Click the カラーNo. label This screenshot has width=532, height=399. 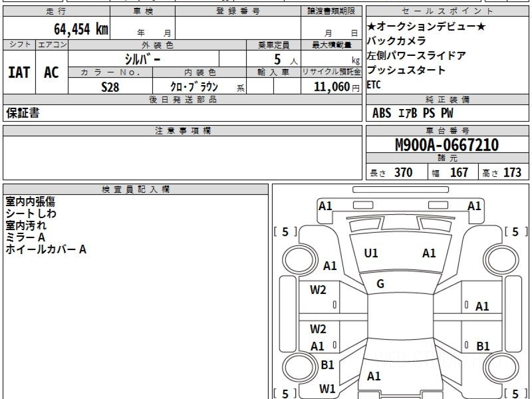pos(110,72)
